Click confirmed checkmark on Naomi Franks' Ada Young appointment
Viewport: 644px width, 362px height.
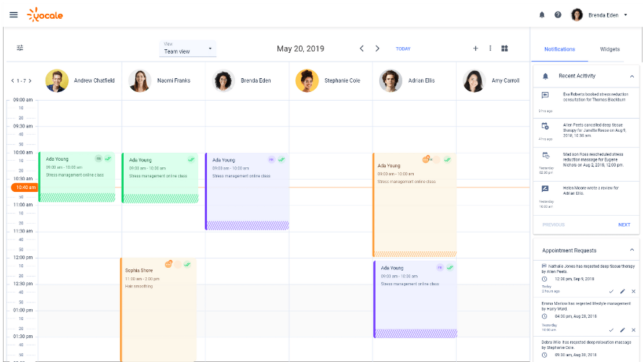pos(192,159)
